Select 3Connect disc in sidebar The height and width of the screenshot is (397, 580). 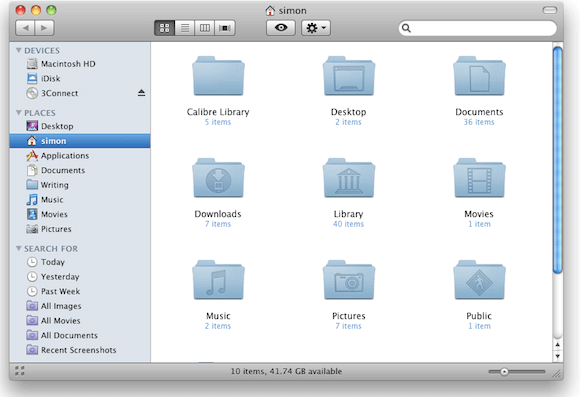click(80, 93)
